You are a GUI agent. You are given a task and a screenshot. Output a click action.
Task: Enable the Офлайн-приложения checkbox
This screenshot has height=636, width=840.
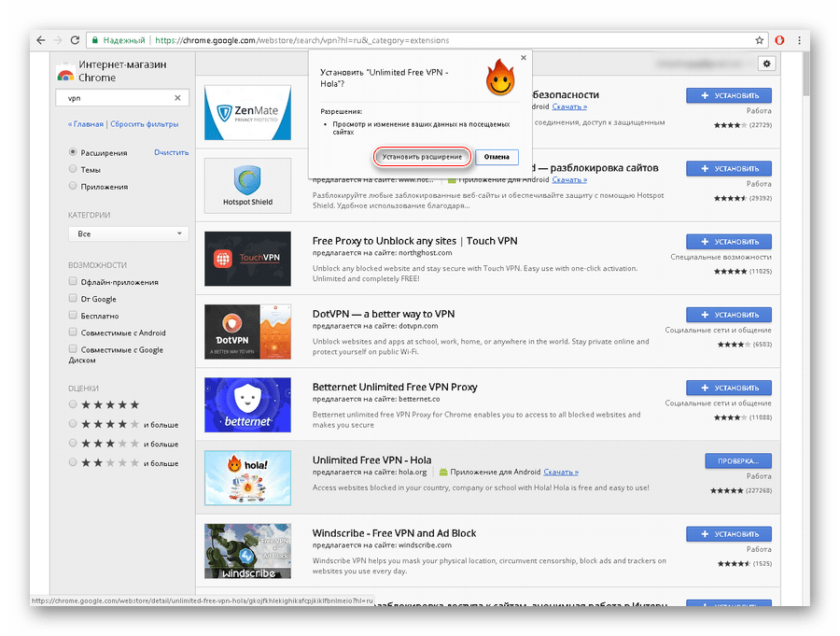pos(73,281)
